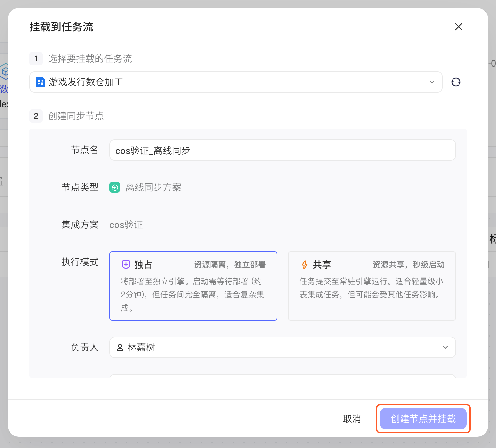Open the 游戏发行数仓加工 task flow dropdown
This screenshot has height=448, width=496.
click(236, 82)
